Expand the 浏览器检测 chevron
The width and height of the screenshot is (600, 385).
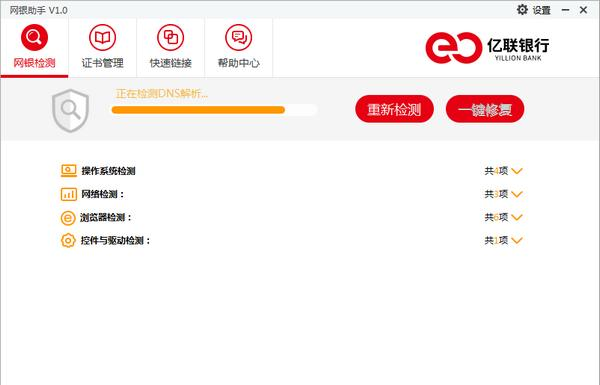pyautogui.click(x=517, y=218)
